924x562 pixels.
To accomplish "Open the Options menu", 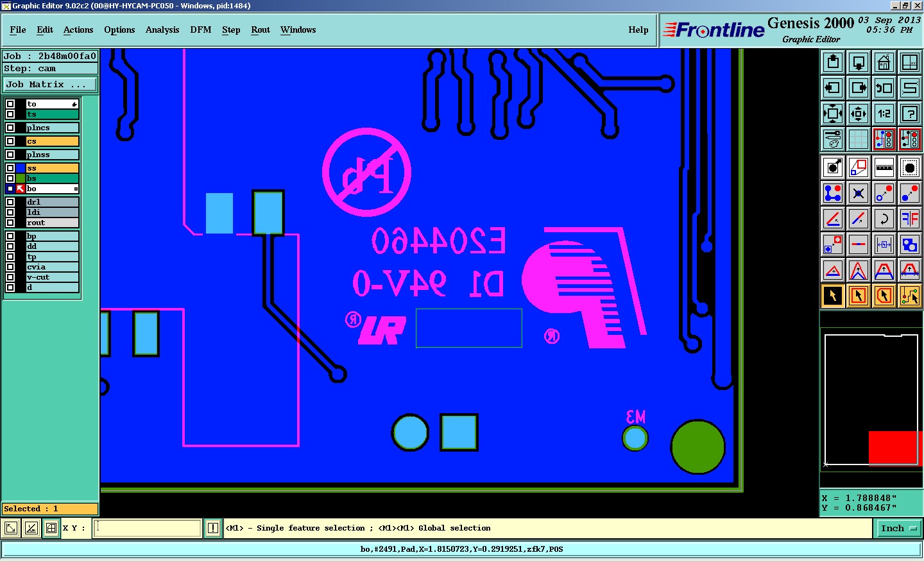I will (x=119, y=30).
